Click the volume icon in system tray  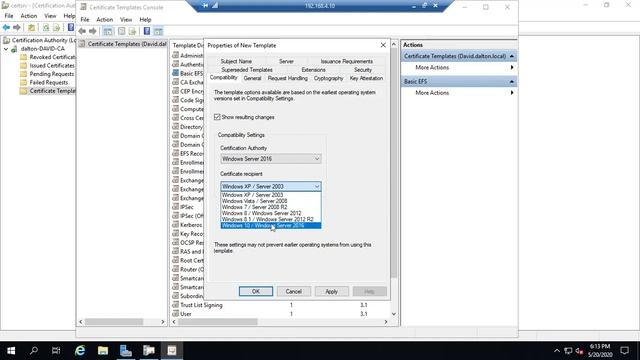579,351
